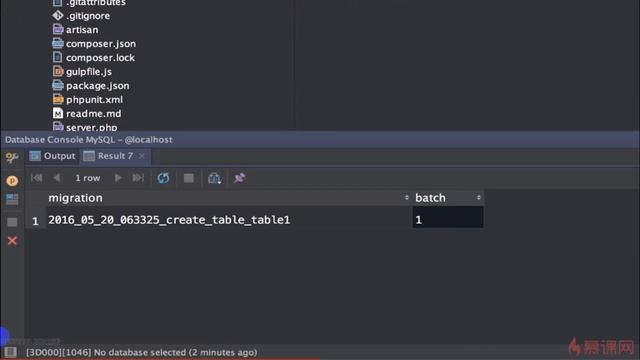Go to last page of results

pos(138,178)
